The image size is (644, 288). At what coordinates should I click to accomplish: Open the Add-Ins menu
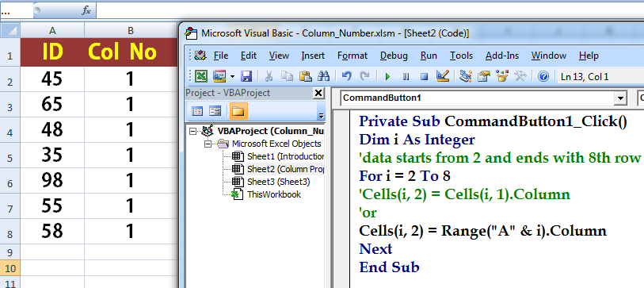[502, 56]
